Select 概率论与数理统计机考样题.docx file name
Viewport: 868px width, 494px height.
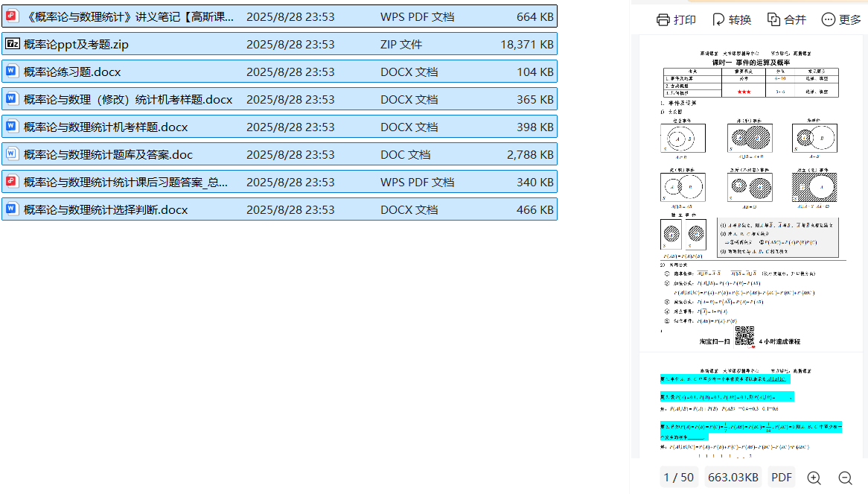pyautogui.click(x=106, y=127)
